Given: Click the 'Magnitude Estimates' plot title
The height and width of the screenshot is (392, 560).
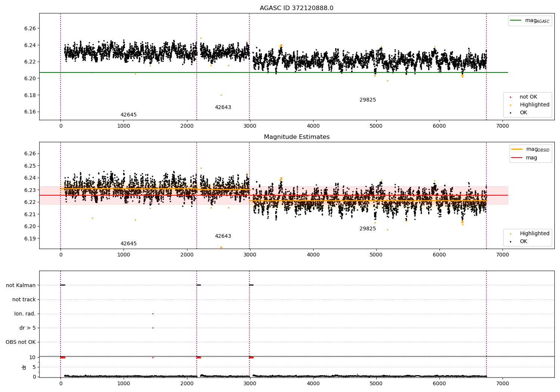Looking at the screenshot, I should coord(296,137).
